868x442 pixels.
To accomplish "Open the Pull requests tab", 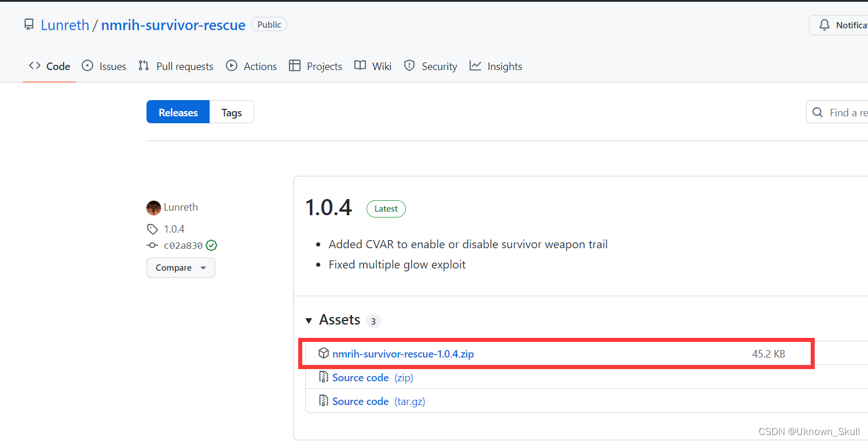I will tap(176, 67).
